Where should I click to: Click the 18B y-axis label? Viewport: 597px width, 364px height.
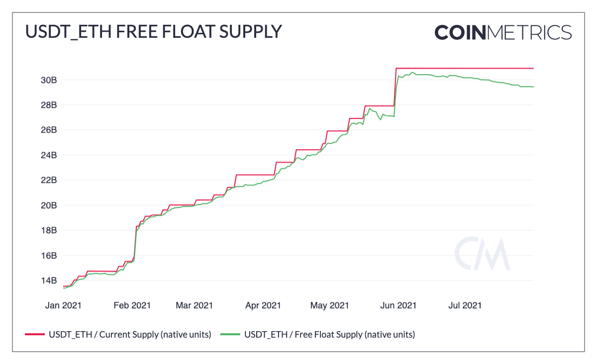click(x=48, y=230)
